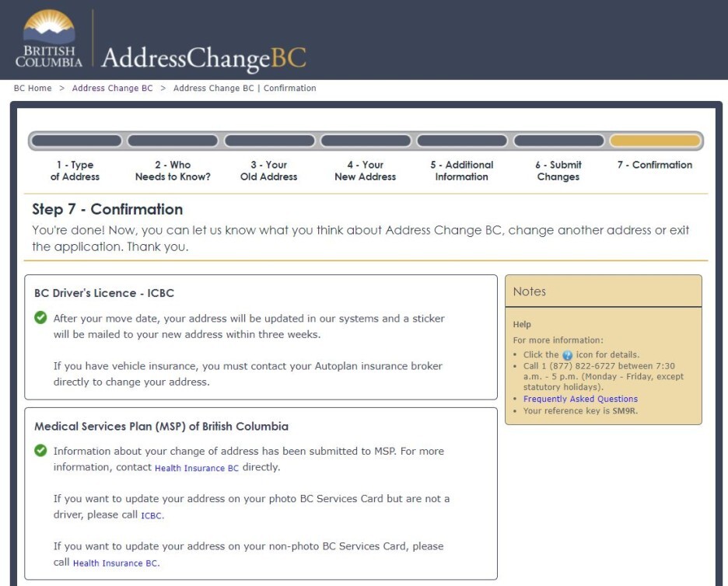Click the 'BC Driver's Licence - ICBC' heading
This screenshot has width=728, height=586.
click(104, 293)
